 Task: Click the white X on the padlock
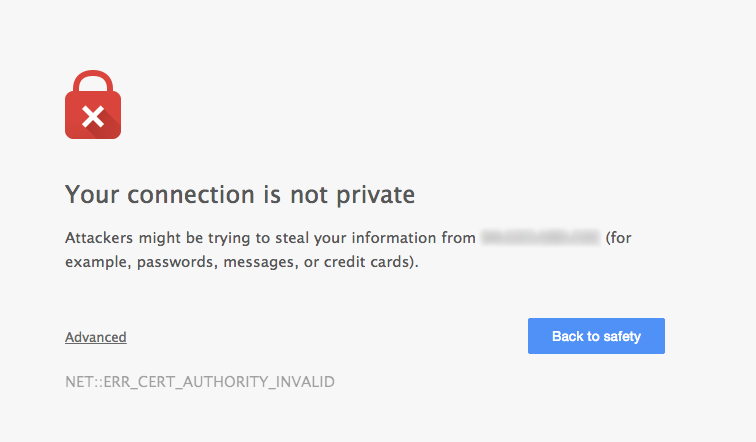pos(93,117)
